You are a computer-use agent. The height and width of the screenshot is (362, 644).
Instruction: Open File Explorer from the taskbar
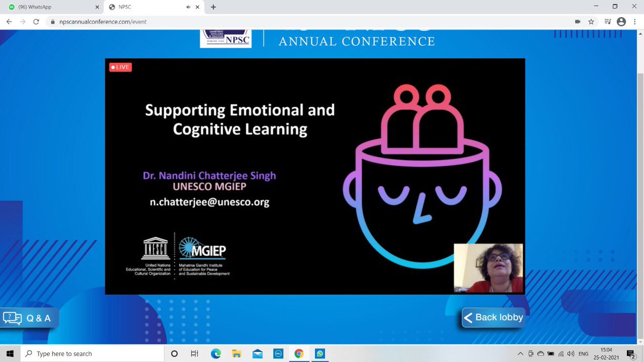[236, 354]
